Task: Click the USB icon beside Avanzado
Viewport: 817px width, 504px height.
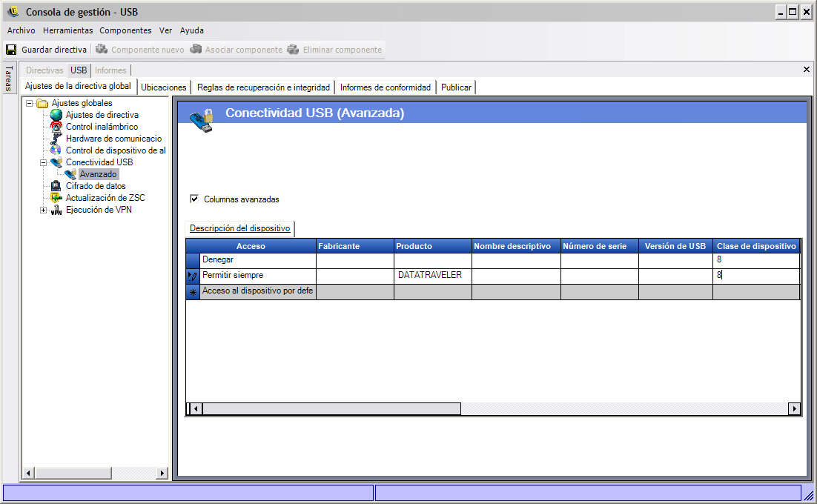Action: tap(70, 174)
